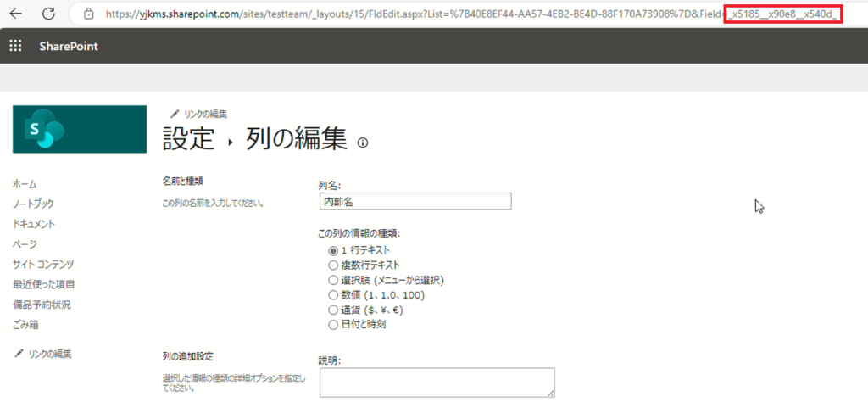This screenshot has height=408, width=868.
Task: Open the app launcher waffle icon
Action: point(15,46)
